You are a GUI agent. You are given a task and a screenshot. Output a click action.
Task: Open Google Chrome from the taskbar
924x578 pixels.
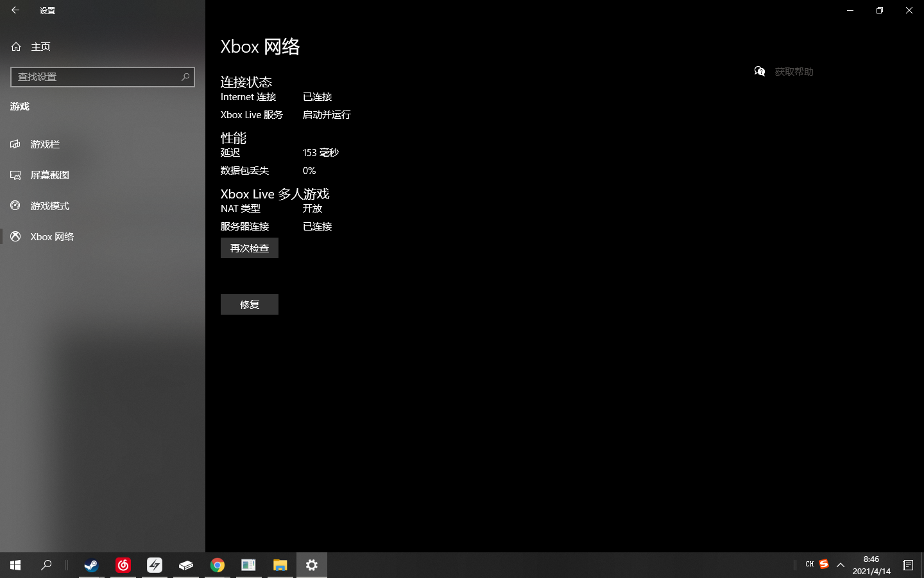(x=218, y=565)
